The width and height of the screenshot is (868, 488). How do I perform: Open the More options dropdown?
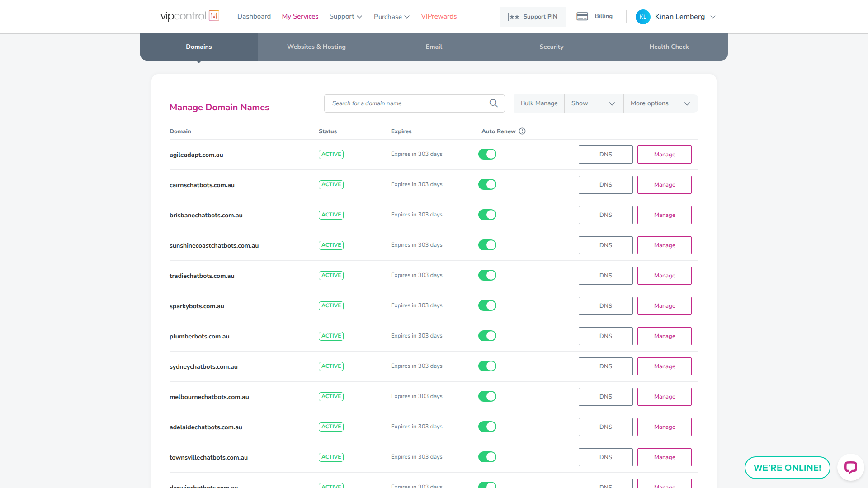[x=660, y=103]
